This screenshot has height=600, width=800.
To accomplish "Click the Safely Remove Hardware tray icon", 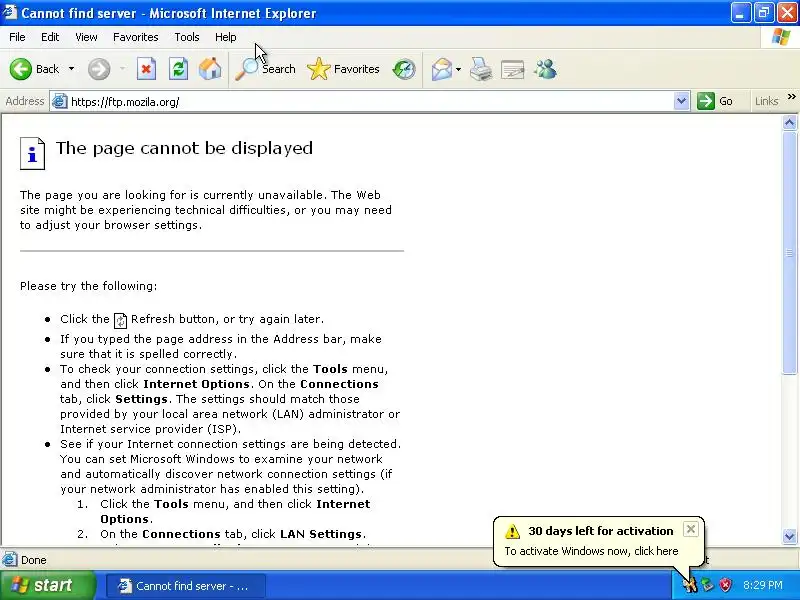I will tap(708, 585).
